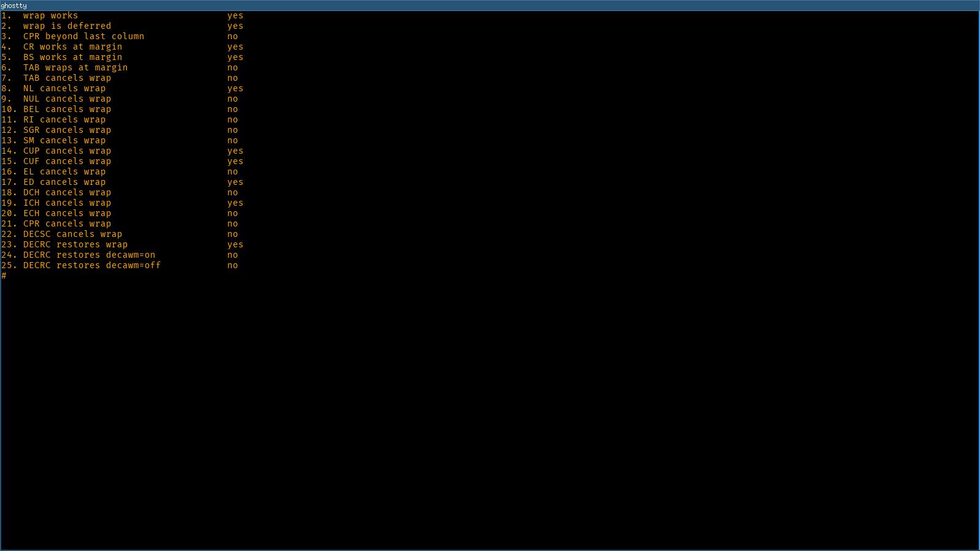Click 'SM cancels wrap' text
This screenshot has width=980, height=551.
pyautogui.click(x=64, y=141)
